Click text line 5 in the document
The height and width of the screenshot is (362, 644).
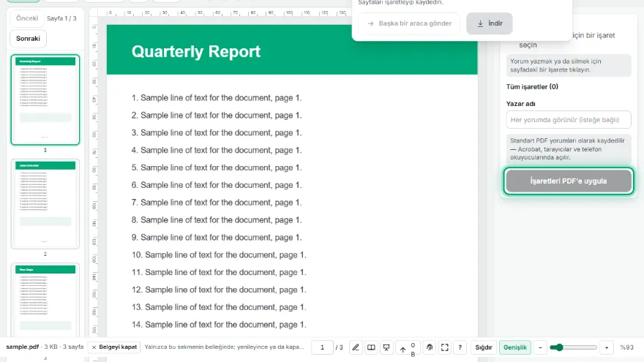[217, 167]
